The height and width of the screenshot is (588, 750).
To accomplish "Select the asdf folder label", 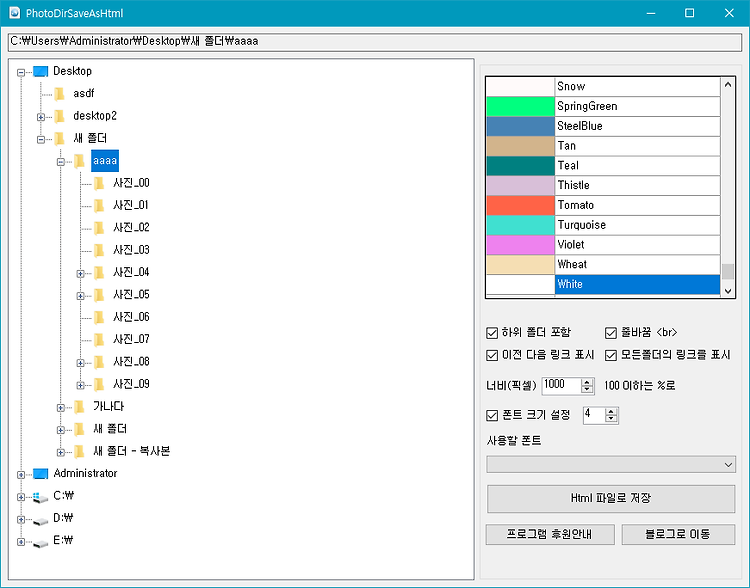I will (x=84, y=94).
